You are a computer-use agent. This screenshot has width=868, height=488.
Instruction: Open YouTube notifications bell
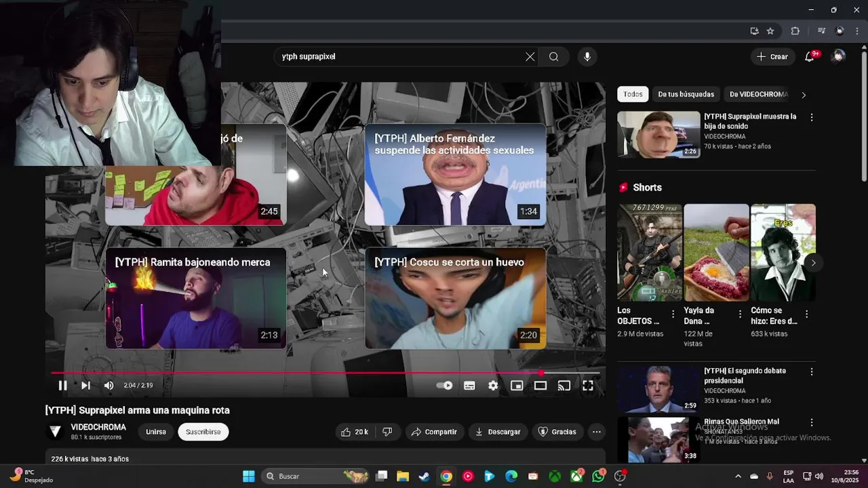click(x=810, y=57)
